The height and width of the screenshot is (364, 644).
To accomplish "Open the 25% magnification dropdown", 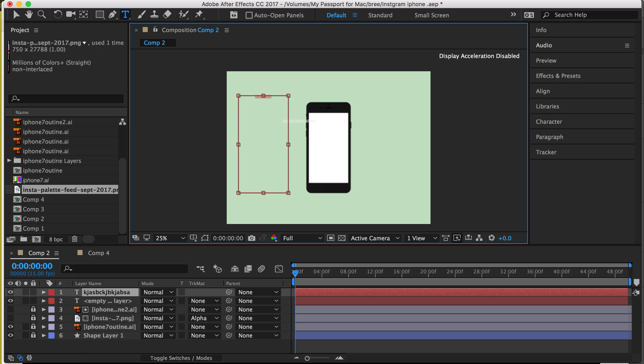I will pos(169,238).
